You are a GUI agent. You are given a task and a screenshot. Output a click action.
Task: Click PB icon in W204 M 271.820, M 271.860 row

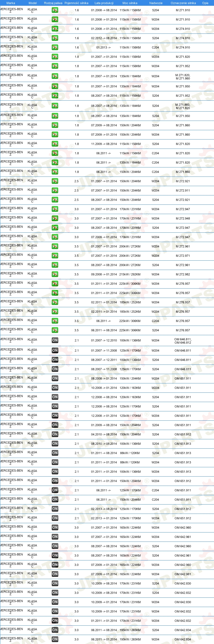(x=55, y=76)
